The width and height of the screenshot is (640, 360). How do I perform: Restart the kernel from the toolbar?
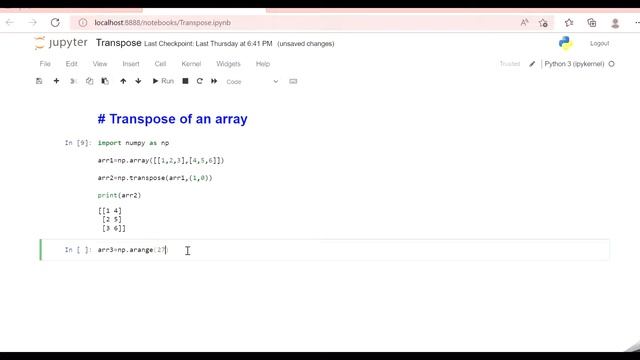click(x=200, y=81)
